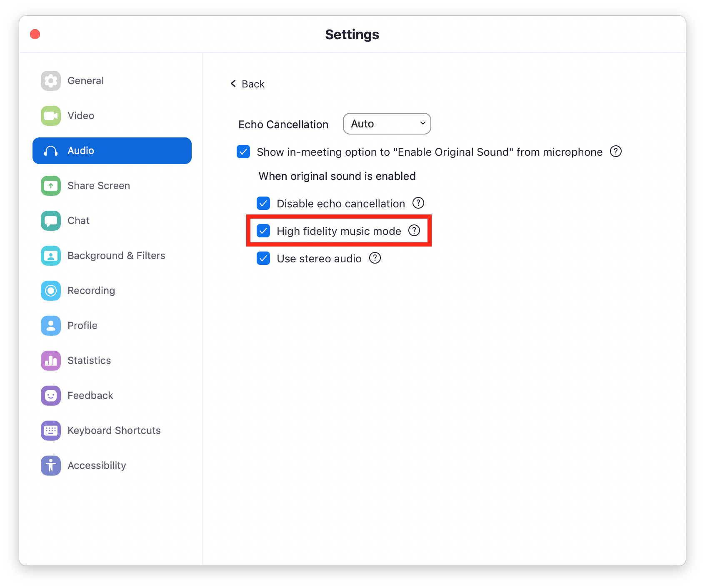The width and height of the screenshot is (705, 588).
Task: Click the Keyboard Shortcuts icon
Action: [51, 431]
